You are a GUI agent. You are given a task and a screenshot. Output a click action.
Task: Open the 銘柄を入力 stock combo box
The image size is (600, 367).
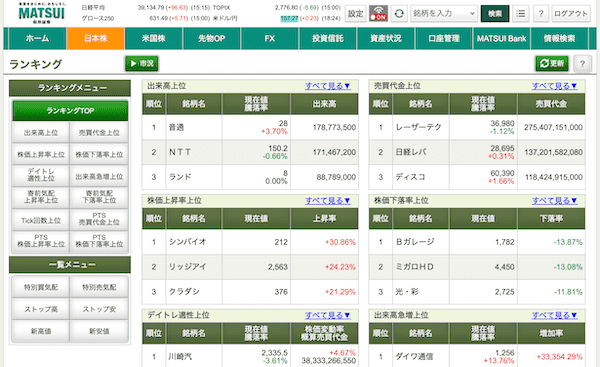444,13
